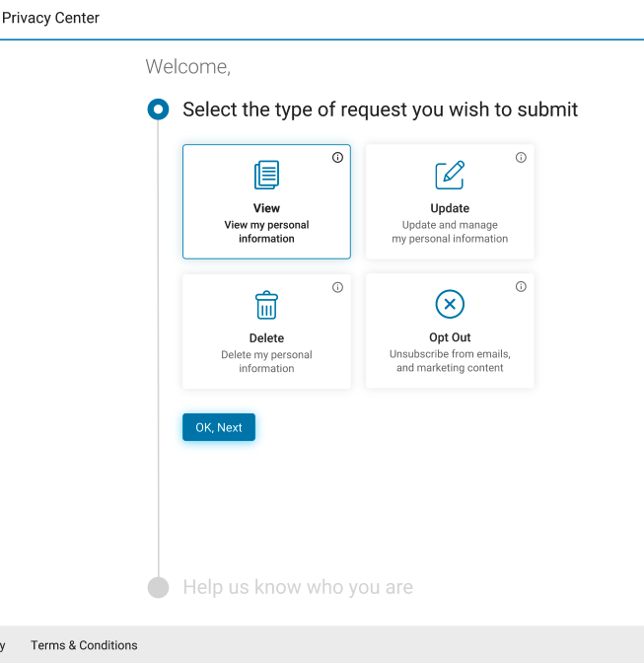Open the Terms & Conditions link

click(x=84, y=645)
